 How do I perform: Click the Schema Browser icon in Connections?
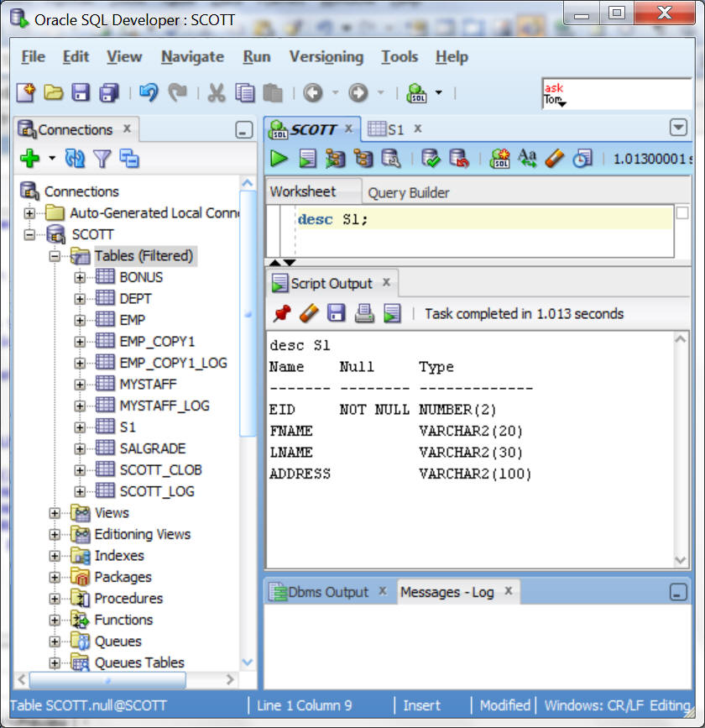[x=129, y=159]
